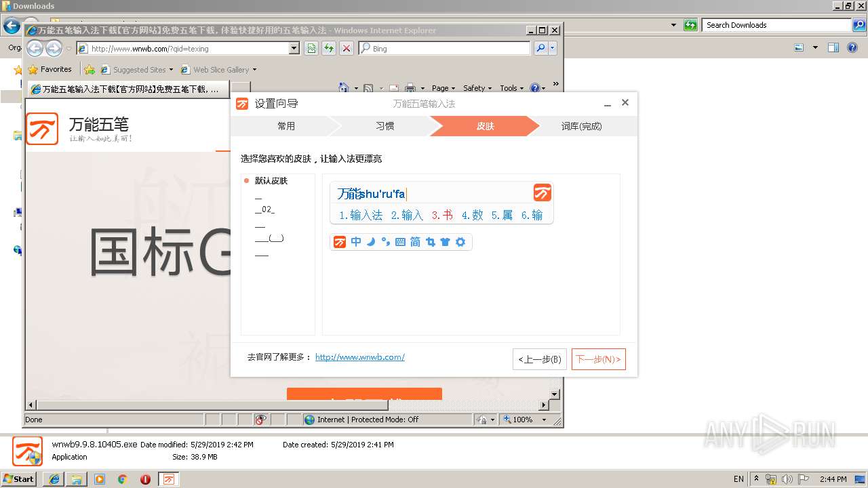Open the IE Page menu
Image resolution: width=868 pixels, height=488 pixels.
[x=443, y=88]
